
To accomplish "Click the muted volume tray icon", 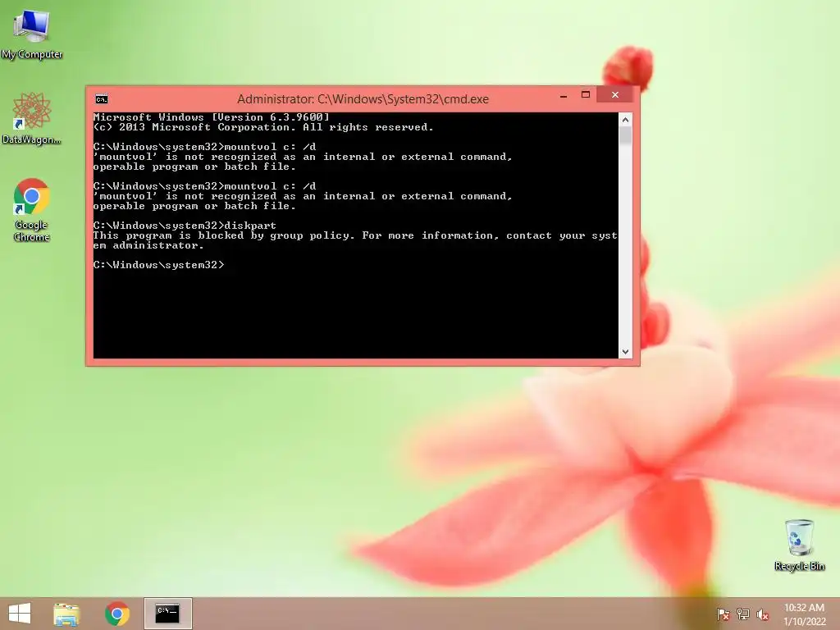I will coord(763,614).
